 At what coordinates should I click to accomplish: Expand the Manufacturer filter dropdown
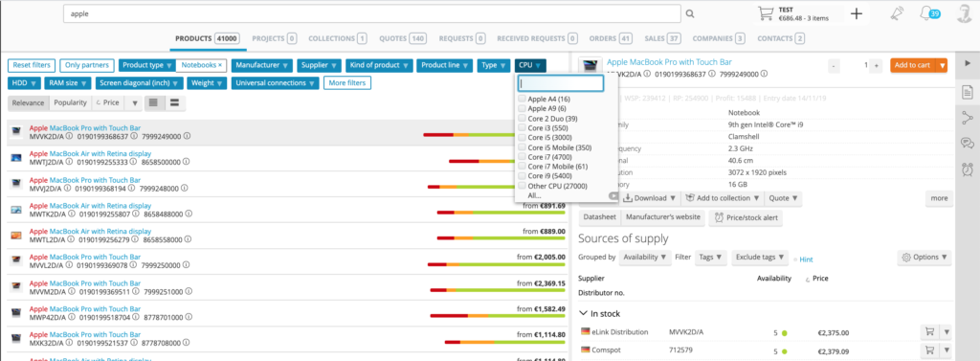tap(261, 65)
